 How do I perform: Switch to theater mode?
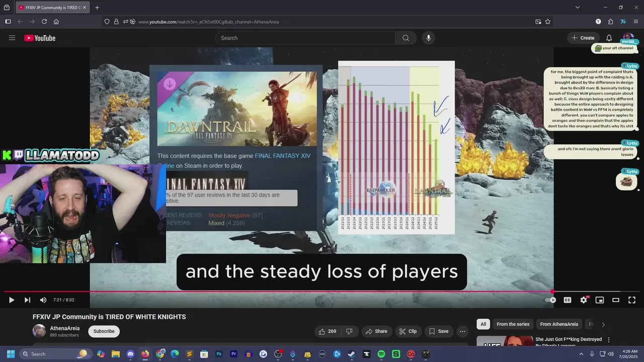coord(616,300)
